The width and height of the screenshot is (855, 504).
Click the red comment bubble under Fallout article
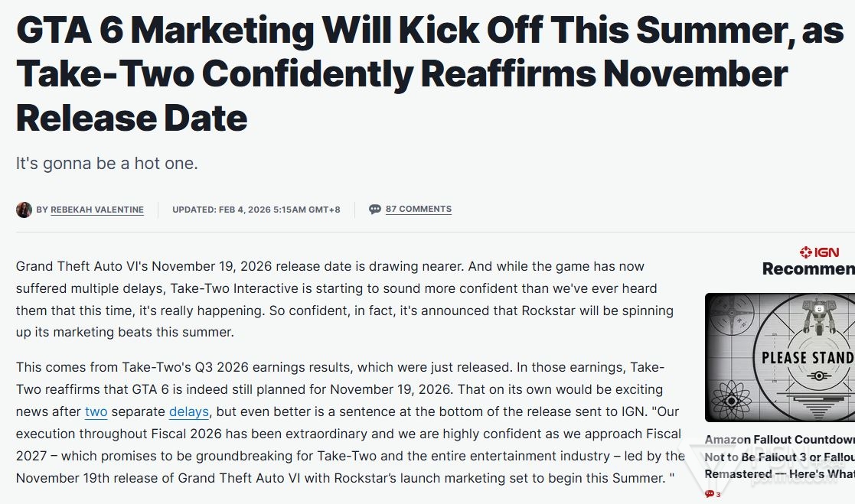coord(709,494)
